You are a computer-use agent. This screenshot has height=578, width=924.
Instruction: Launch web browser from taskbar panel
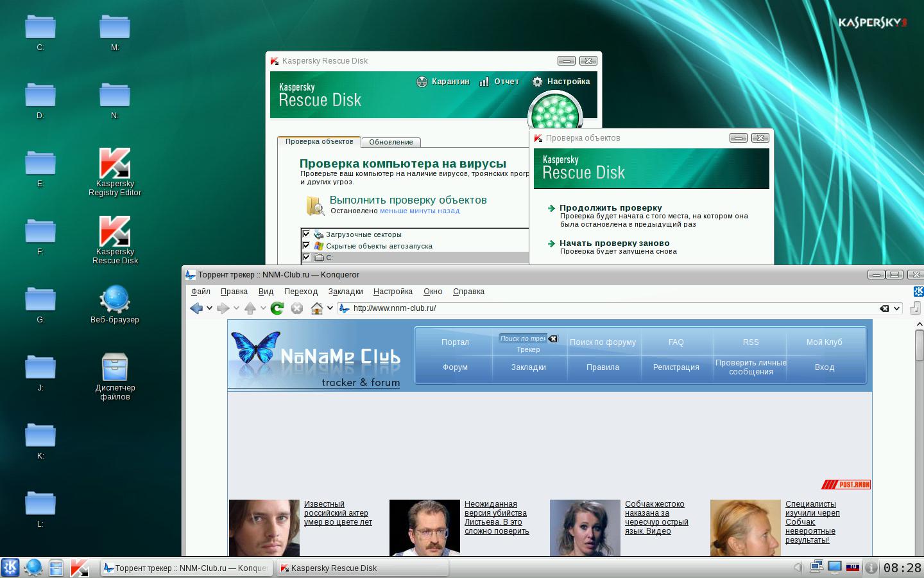click(x=33, y=568)
